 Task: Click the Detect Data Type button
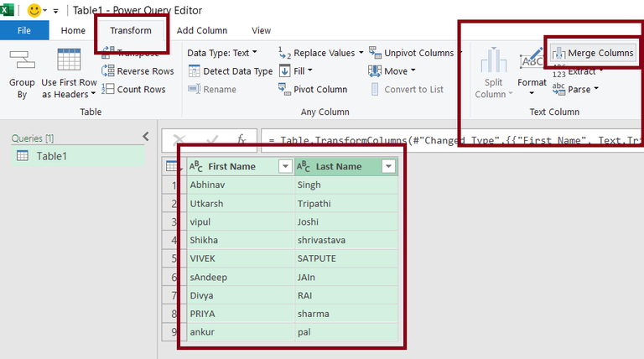231,71
